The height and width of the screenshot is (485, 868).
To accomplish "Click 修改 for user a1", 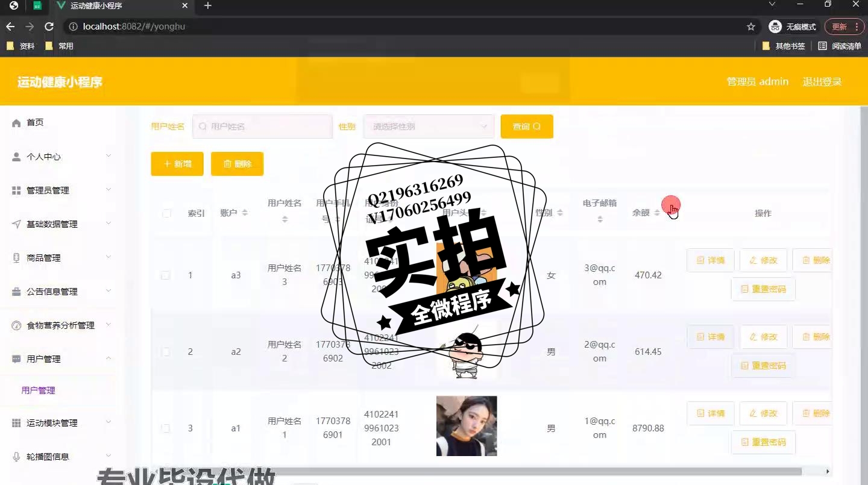I will (x=763, y=413).
